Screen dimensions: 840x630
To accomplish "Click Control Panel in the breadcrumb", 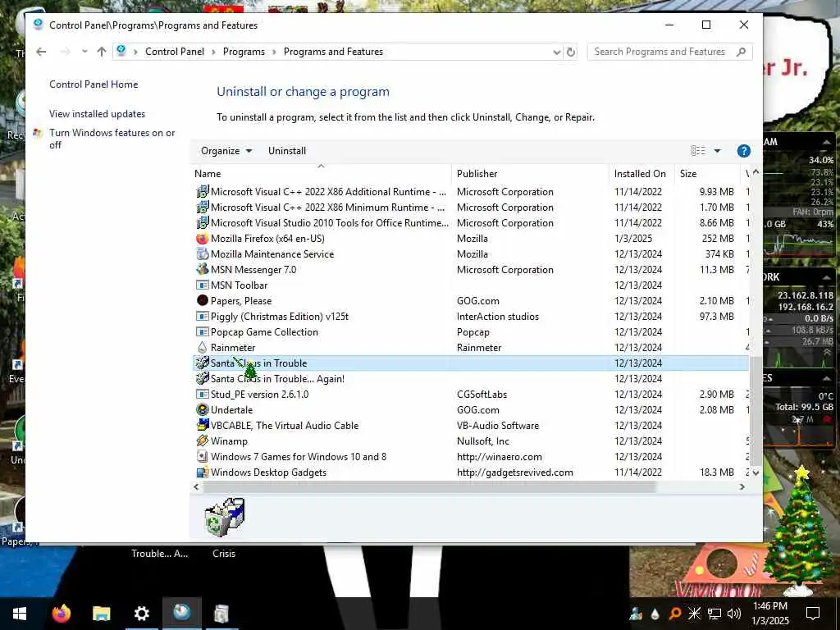I will pos(175,52).
